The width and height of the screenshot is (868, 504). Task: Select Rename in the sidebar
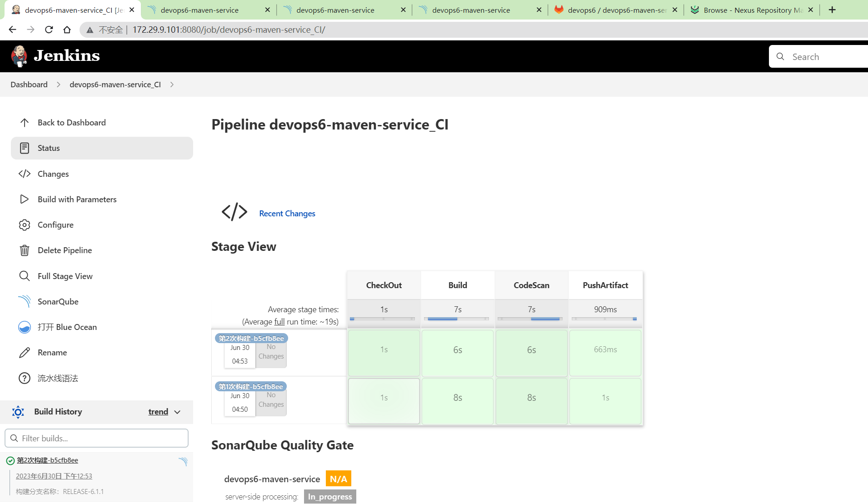pyautogui.click(x=102, y=353)
